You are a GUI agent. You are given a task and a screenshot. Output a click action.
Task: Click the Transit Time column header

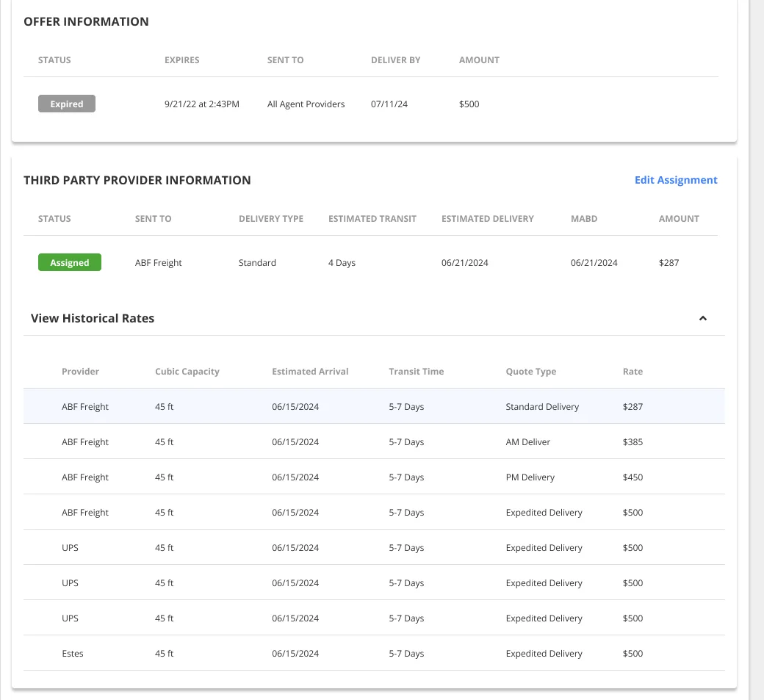(417, 372)
